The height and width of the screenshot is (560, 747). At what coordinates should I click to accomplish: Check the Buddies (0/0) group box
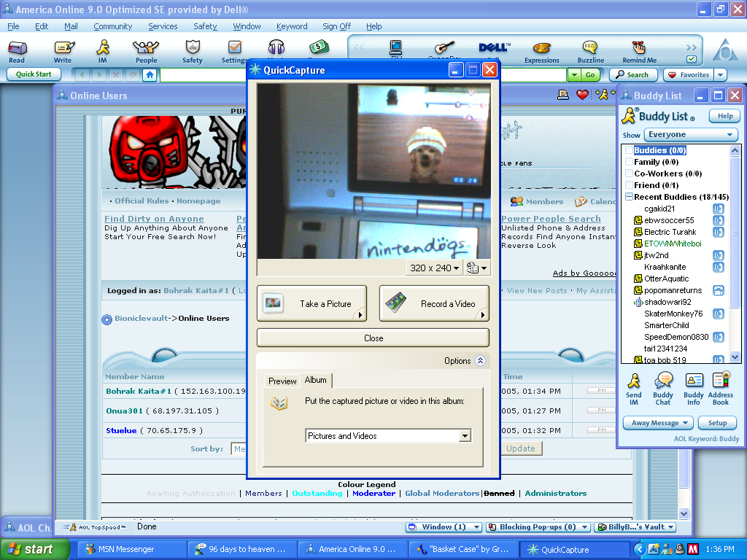point(627,150)
